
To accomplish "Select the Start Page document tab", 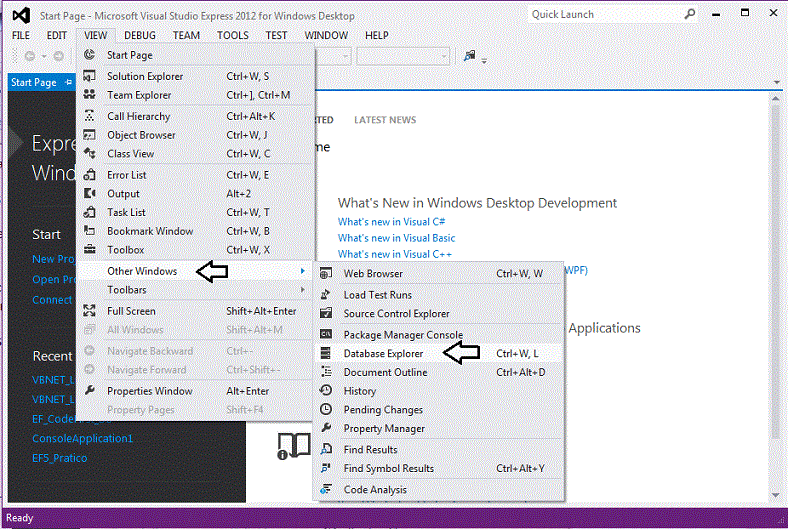I will point(34,82).
